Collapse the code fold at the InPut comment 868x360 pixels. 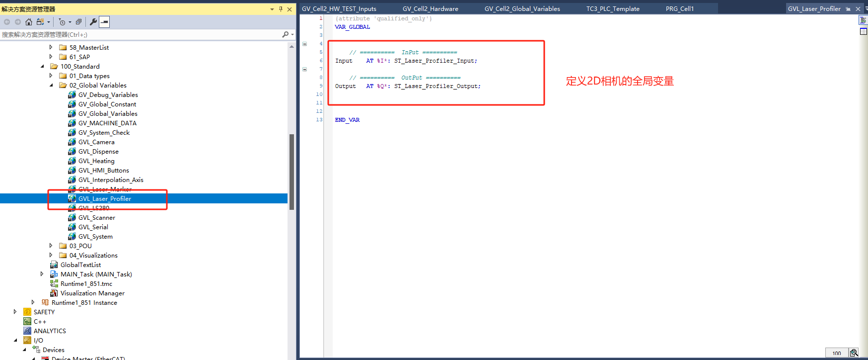pos(305,44)
